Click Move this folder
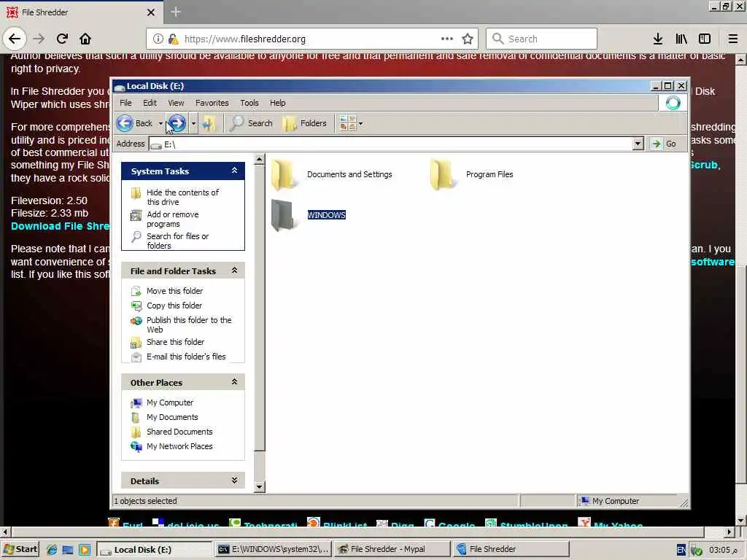This screenshot has width=747, height=560. point(174,291)
